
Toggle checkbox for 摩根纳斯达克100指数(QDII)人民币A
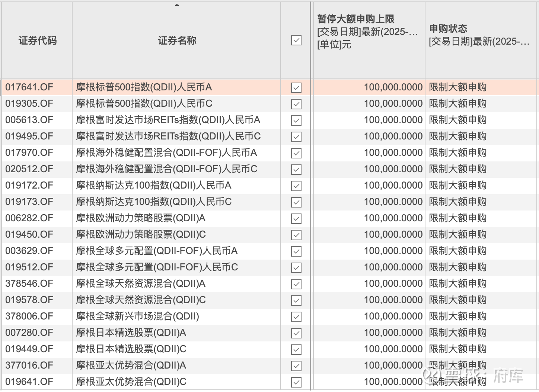pyautogui.click(x=295, y=185)
